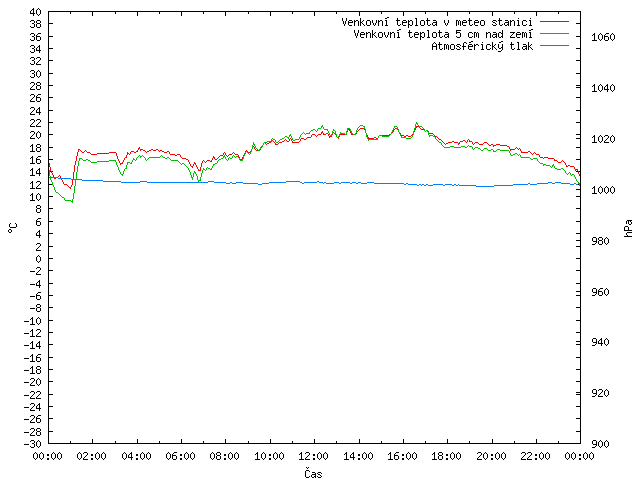Click the '-30' temperature axis value
Screen dimensions: 640x480
pos(33,444)
